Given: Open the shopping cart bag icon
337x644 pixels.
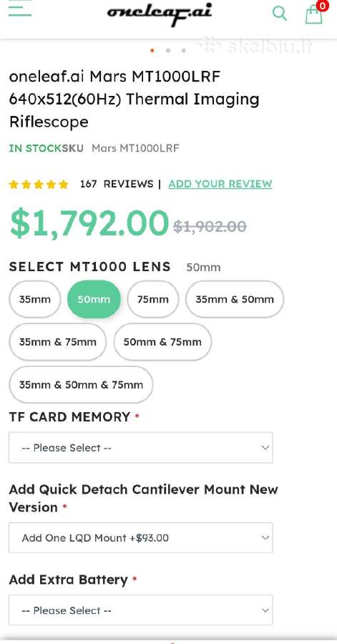Looking at the screenshot, I should click(314, 14).
